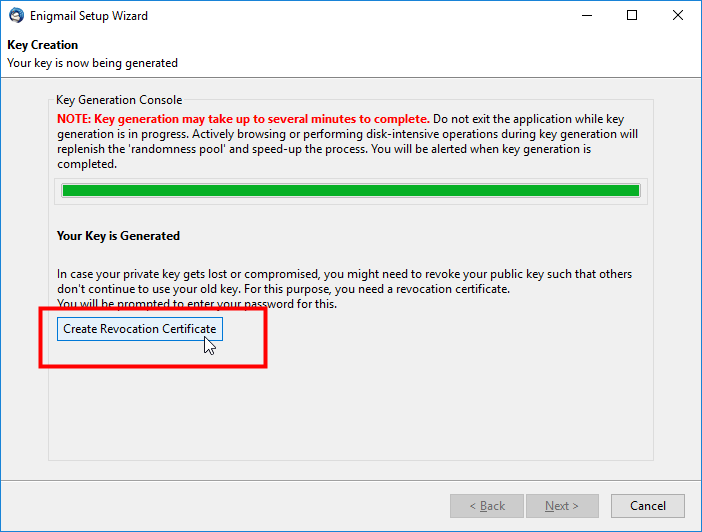
Task: Close the Enigmail Setup Wizard window
Action: [677, 16]
